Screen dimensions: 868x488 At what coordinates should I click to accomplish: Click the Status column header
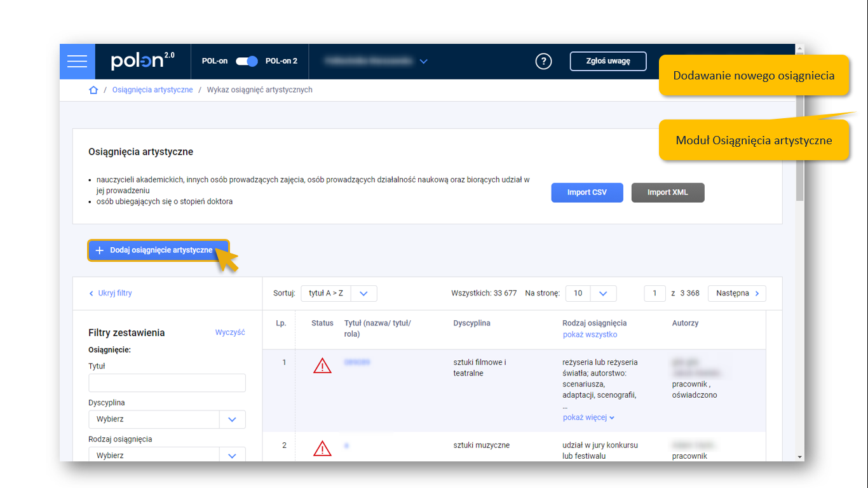[322, 323]
